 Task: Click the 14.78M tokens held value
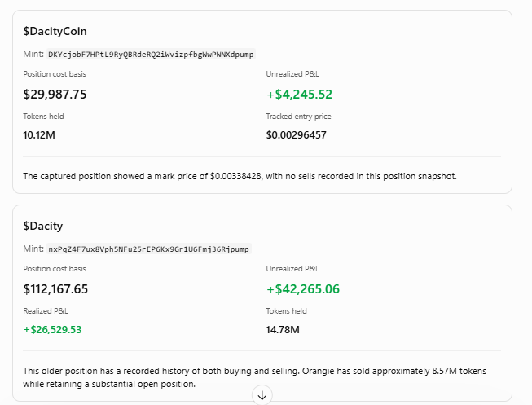coord(283,330)
